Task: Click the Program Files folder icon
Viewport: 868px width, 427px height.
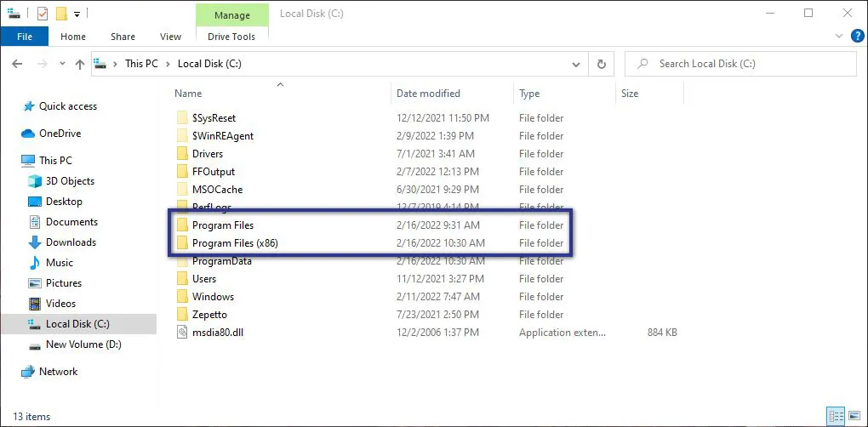Action: pyautogui.click(x=183, y=225)
